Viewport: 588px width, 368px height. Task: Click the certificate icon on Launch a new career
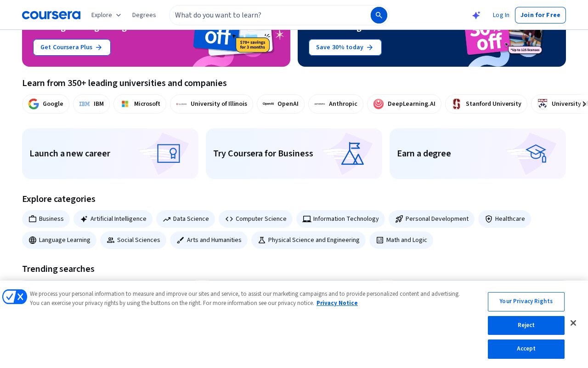[x=169, y=153]
